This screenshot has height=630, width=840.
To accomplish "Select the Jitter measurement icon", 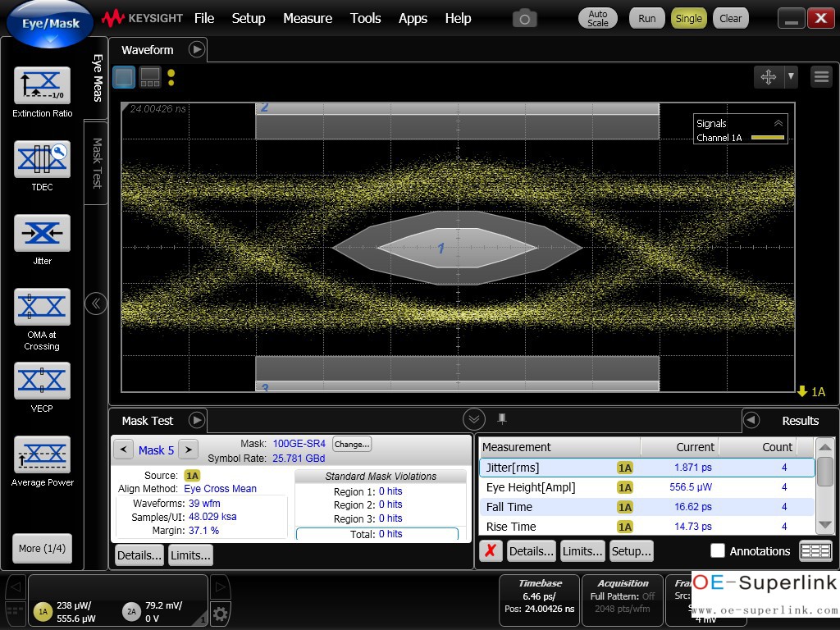I will [x=42, y=233].
